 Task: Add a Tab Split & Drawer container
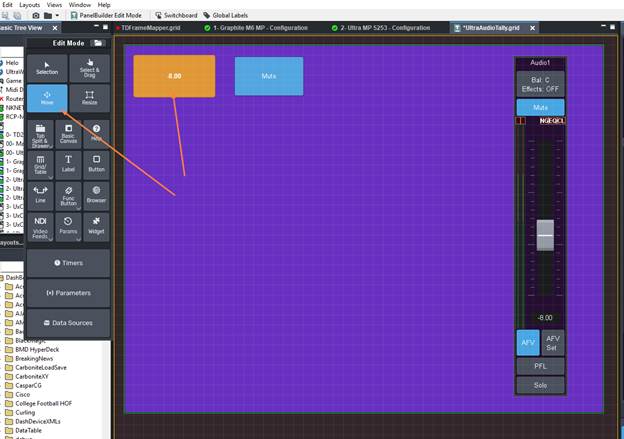40,135
